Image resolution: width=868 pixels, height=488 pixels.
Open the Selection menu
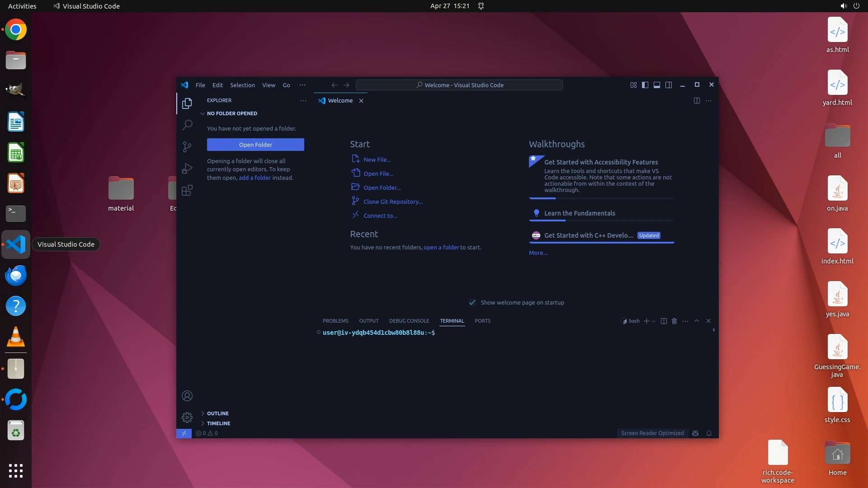point(242,85)
